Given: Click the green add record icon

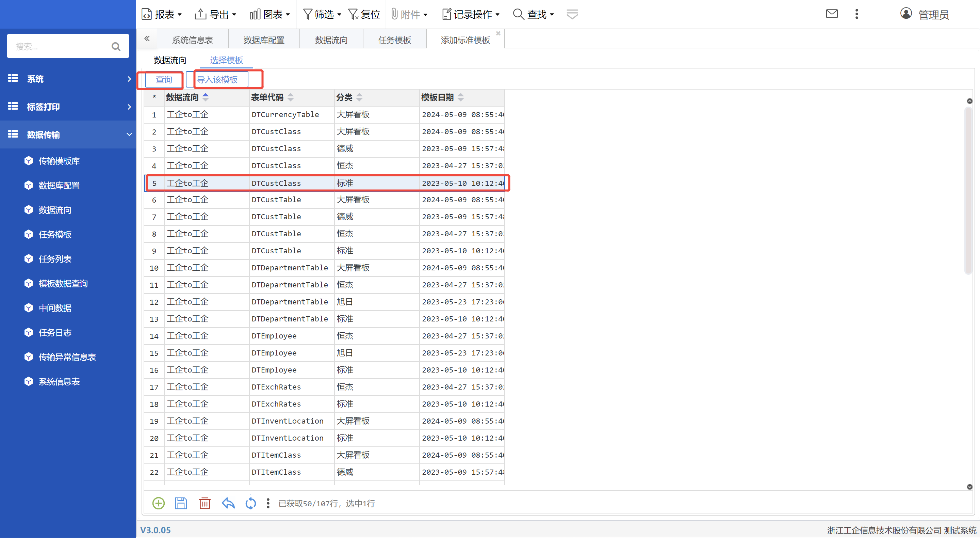Looking at the screenshot, I should (158, 503).
